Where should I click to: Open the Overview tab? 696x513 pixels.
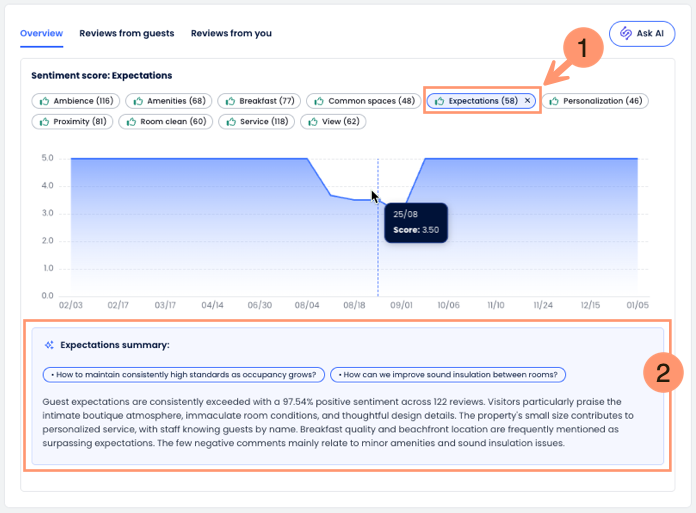41,33
